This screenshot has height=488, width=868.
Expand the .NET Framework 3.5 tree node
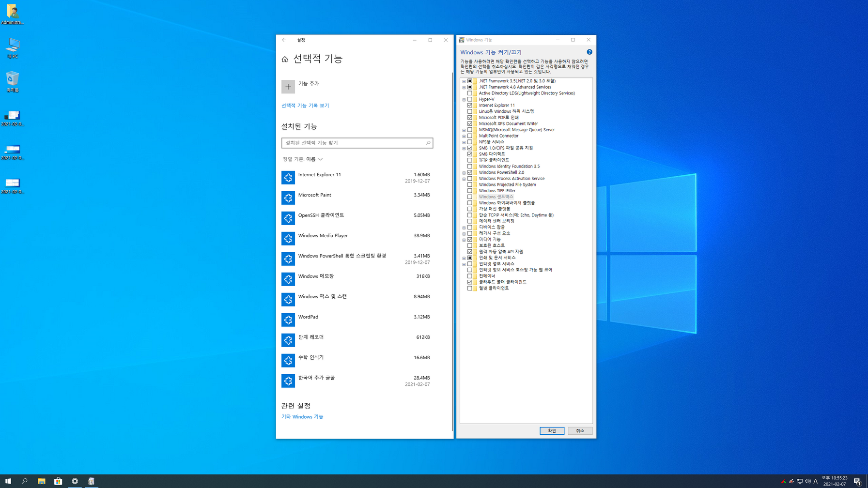[x=464, y=81]
